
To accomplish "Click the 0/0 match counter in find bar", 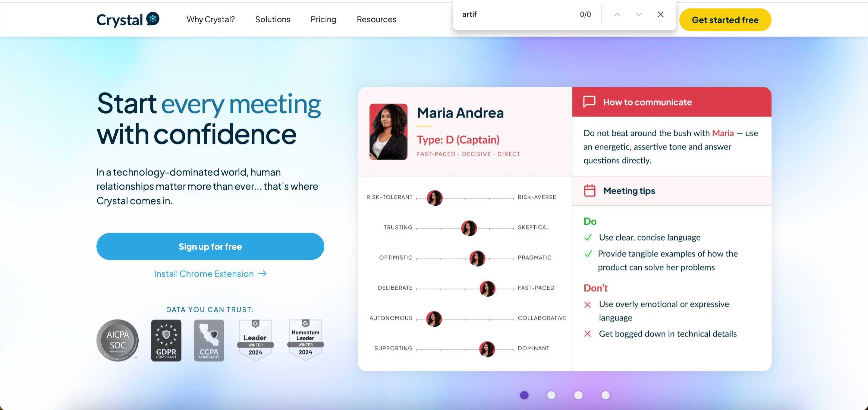I will (x=585, y=14).
